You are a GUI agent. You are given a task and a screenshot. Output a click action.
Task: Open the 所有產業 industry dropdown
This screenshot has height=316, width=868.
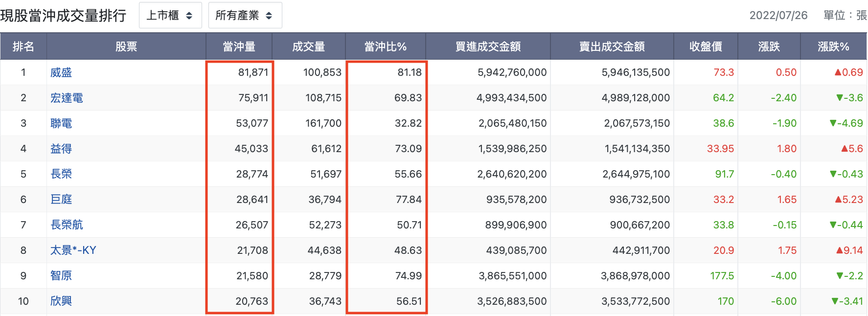click(x=245, y=15)
